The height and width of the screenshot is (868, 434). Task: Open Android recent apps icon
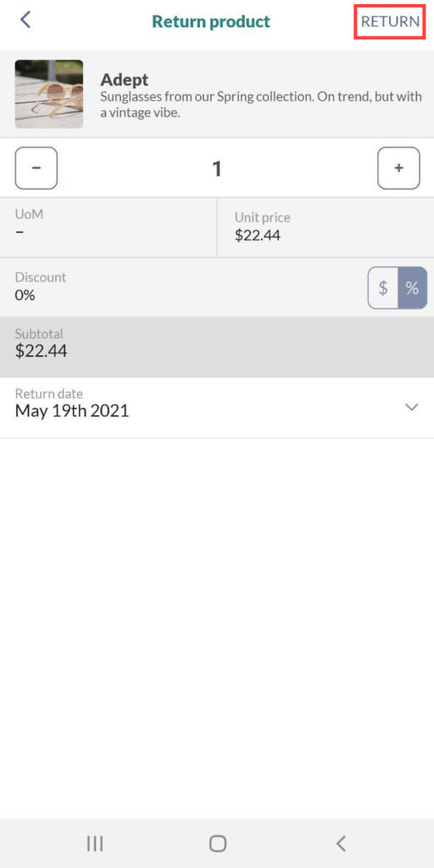tap(95, 843)
